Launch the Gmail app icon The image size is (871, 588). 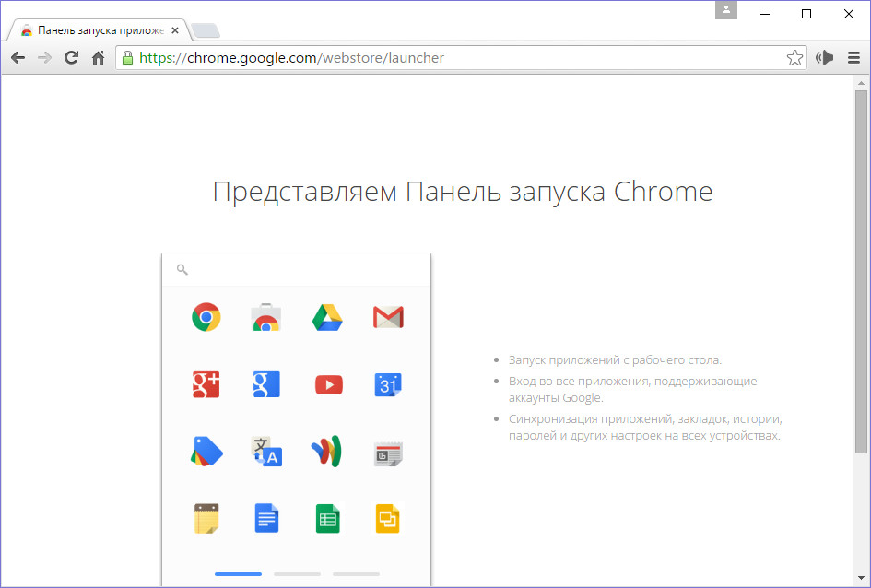pyautogui.click(x=388, y=317)
